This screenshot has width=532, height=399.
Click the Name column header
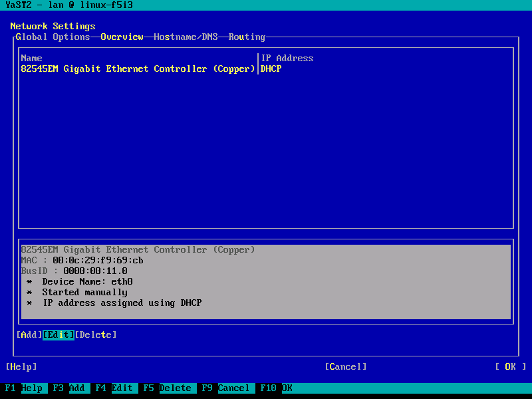click(x=32, y=59)
